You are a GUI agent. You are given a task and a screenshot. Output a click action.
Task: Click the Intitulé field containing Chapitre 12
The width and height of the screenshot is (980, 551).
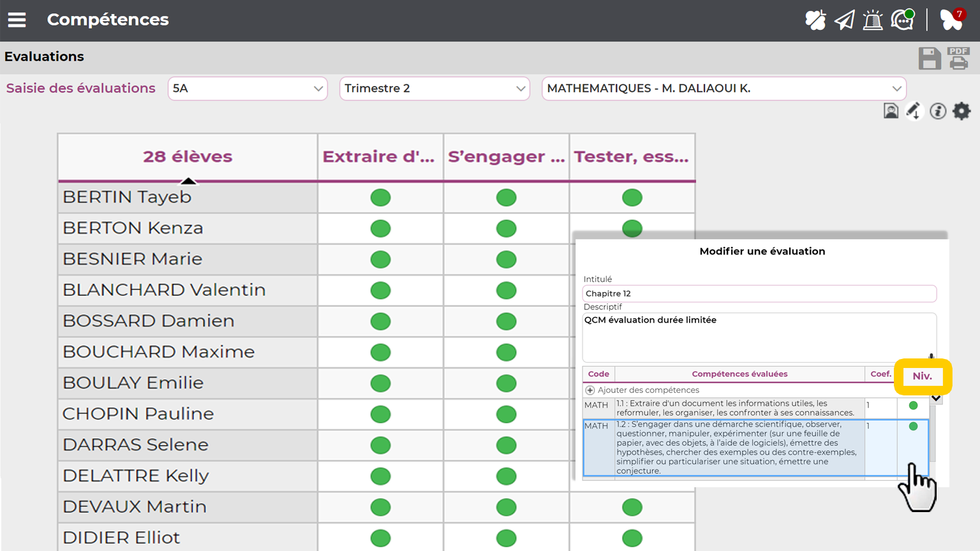click(x=759, y=293)
